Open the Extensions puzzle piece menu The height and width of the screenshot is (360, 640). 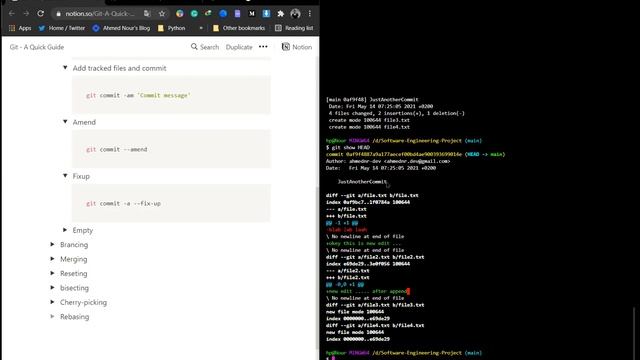[281, 13]
